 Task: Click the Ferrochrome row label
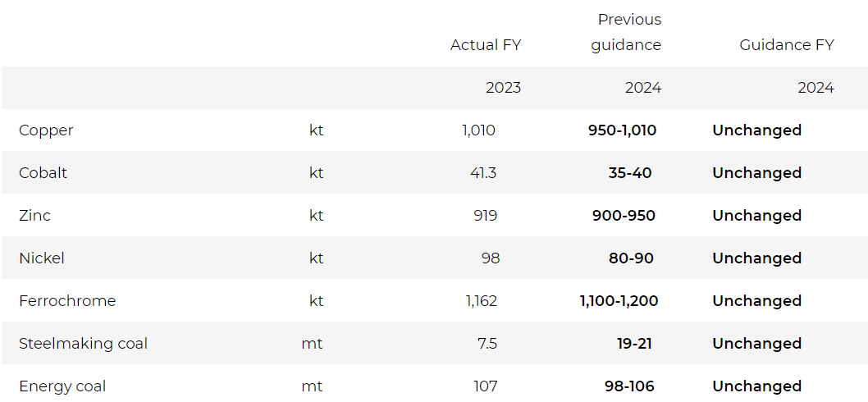[x=67, y=301]
